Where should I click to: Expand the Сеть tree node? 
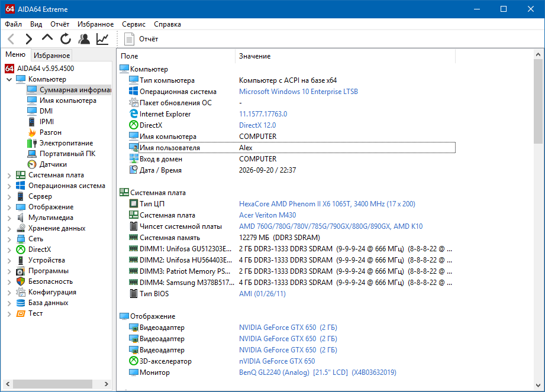pyautogui.click(x=9, y=239)
